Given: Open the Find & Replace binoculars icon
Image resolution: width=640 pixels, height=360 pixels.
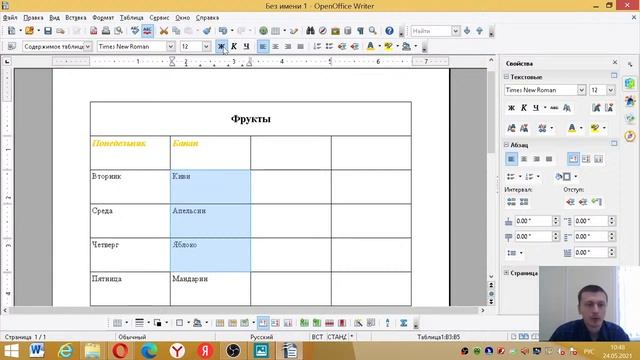Looking at the screenshot, I should (x=310, y=31).
